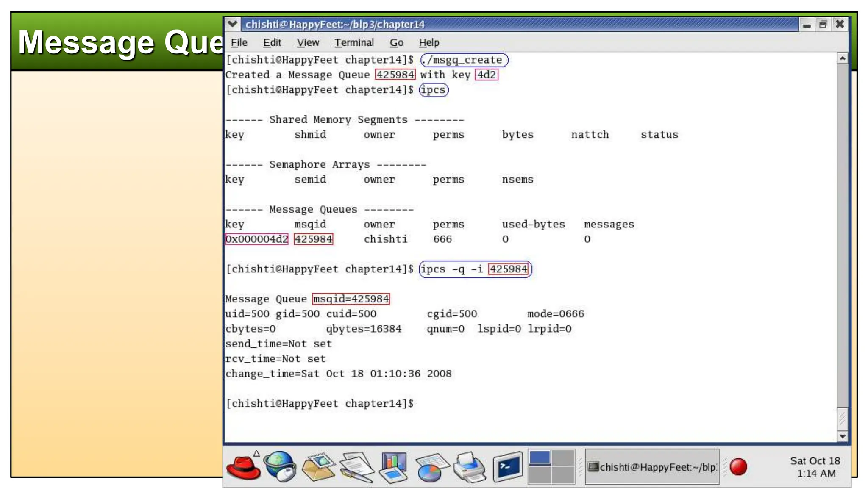Launch the word processor pen-and-paper icon
This screenshot has width=868, height=488.
coord(356,467)
